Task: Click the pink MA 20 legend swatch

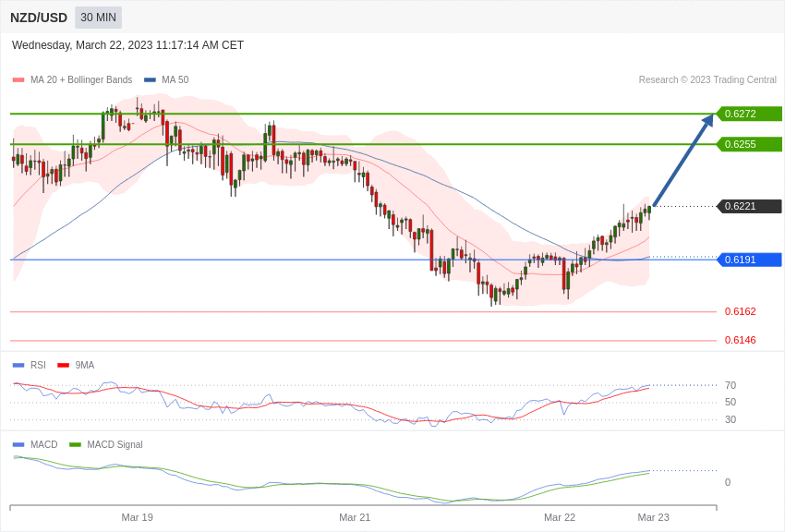Action: coord(18,80)
